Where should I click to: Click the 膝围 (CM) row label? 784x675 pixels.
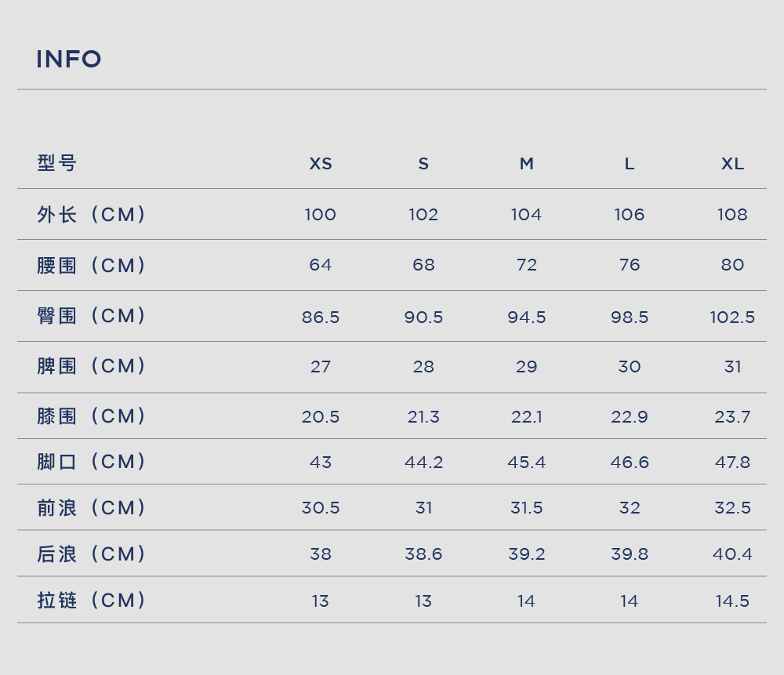tap(92, 416)
